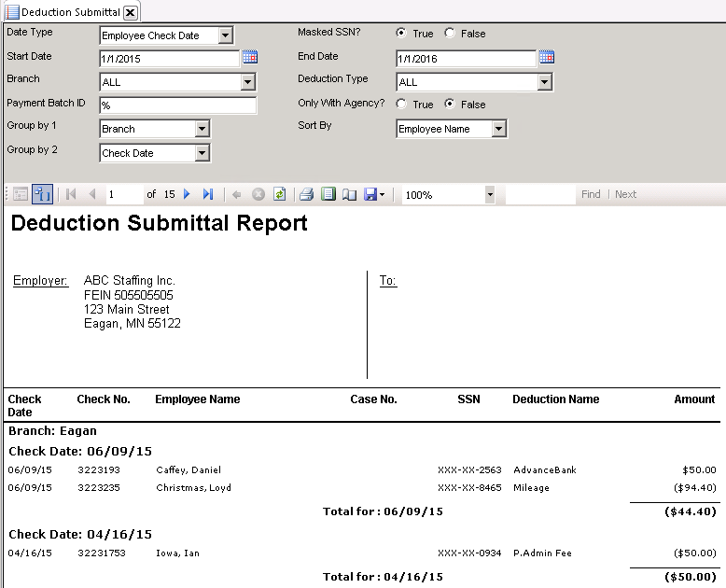This screenshot has width=726, height=588.
Task: Switch to print layout view
Action: (328, 194)
